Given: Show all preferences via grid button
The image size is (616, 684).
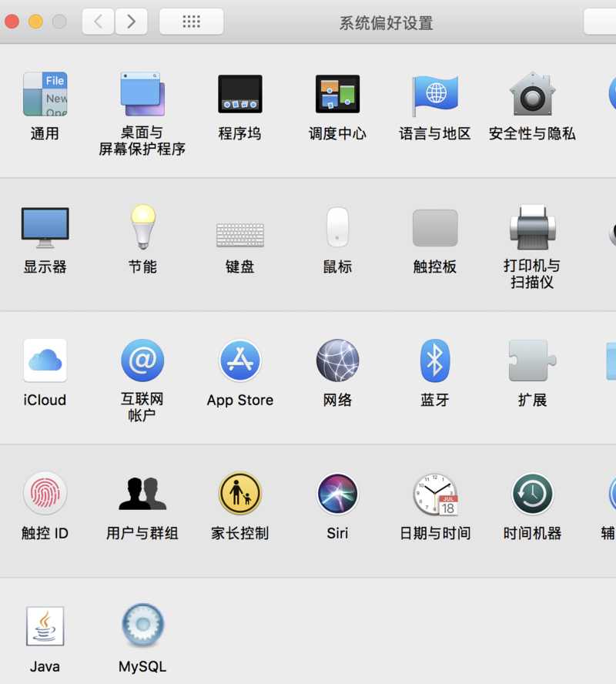Looking at the screenshot, I should click(192, 21).
